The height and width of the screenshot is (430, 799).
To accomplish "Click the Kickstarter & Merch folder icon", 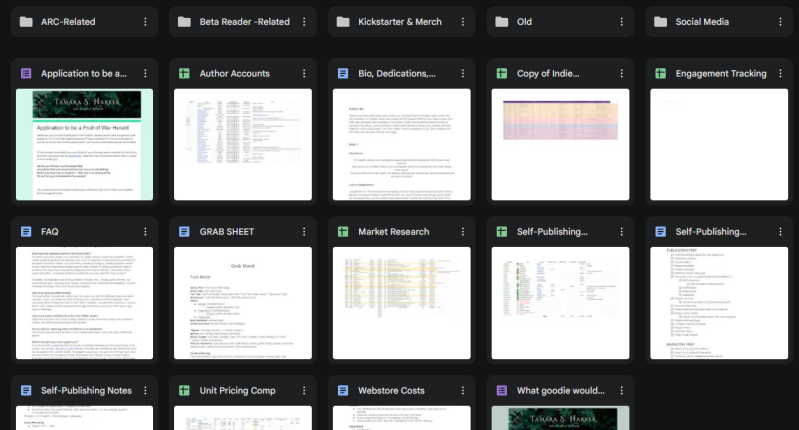I will coord(343,22).
